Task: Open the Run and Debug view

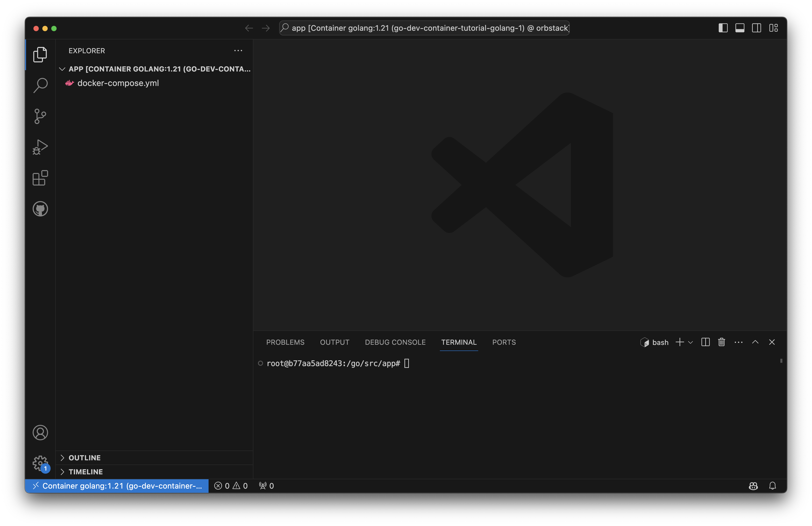Action: coord(40,147)
